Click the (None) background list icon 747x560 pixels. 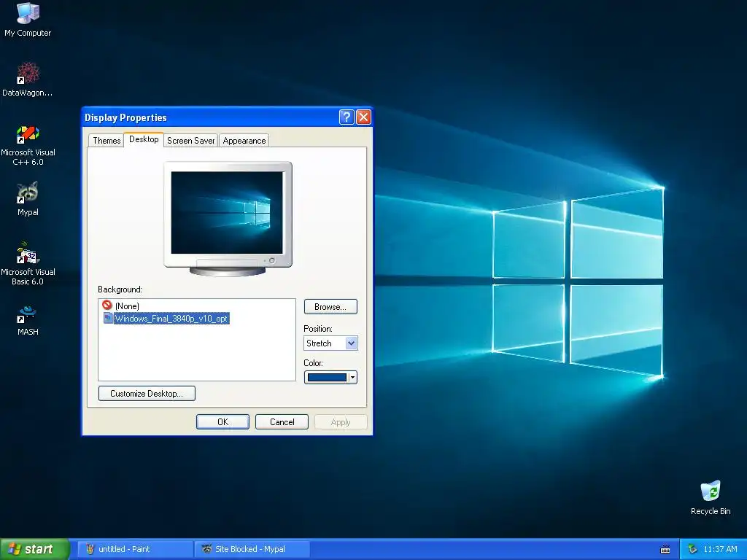(107, 306)
